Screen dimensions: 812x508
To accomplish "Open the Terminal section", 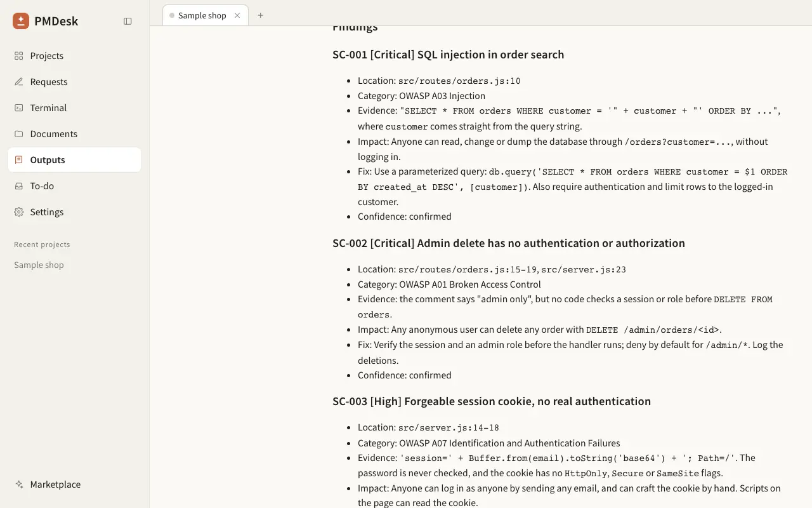I will coord(74,108).
